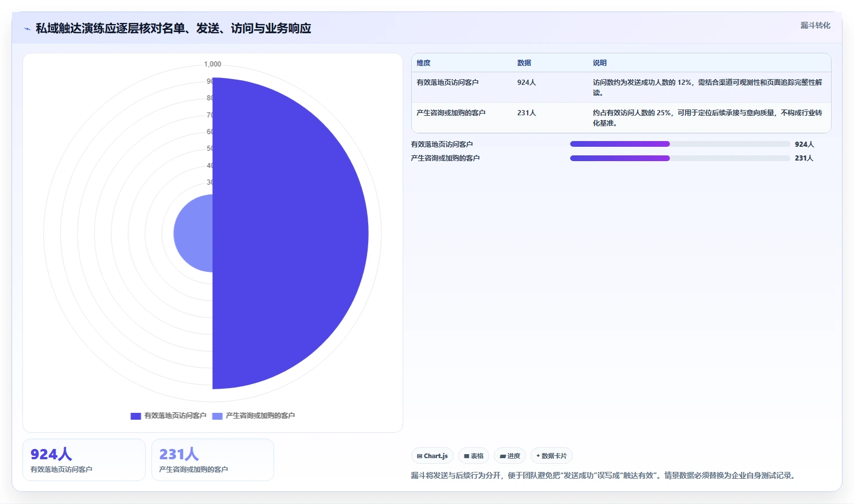Click the 有效落地页访问客户 progress row label
Viewport: 854px width, 504px height.
[x=442, y=144]
